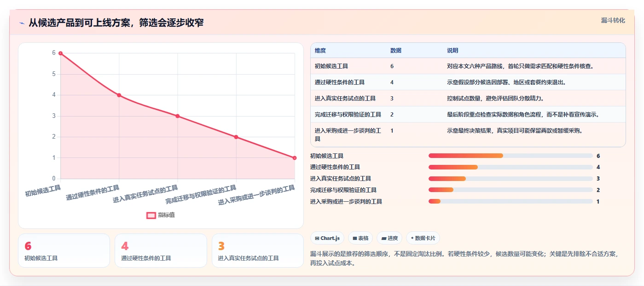
Task: Click the 完成迁移与权限验证的工具 progress bar
Action: click(x=511, y=190)
